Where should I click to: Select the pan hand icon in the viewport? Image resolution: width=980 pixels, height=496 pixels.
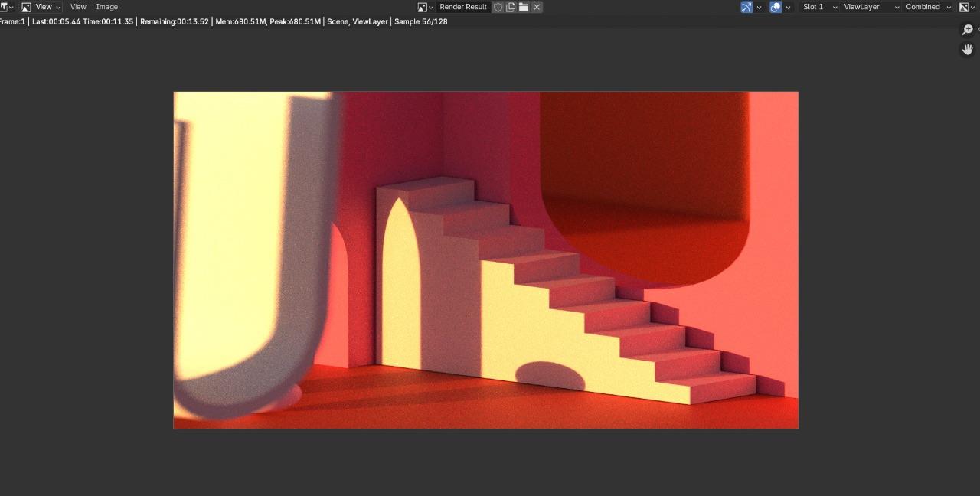click(x=967, y=49)
